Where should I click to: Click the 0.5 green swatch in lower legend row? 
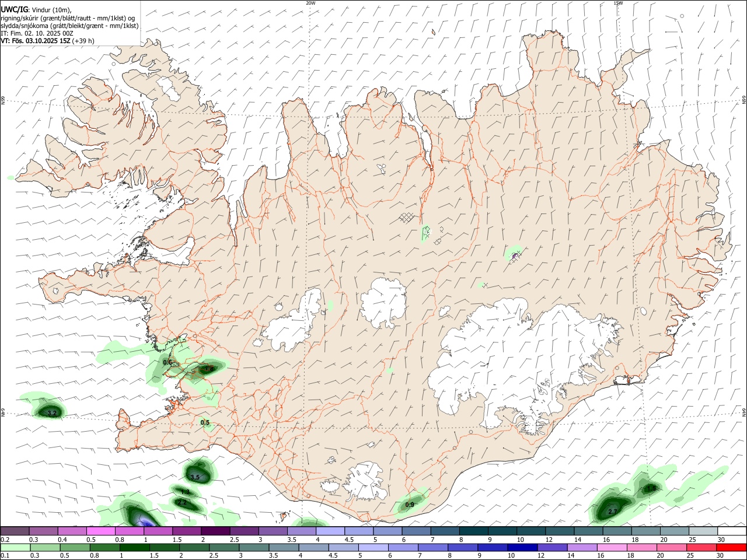coord(75,547)
